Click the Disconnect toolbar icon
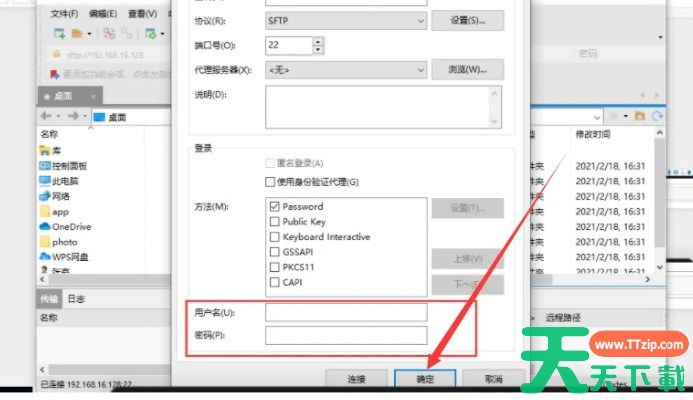Screen dimensions: 693x400 click(109, 34)
